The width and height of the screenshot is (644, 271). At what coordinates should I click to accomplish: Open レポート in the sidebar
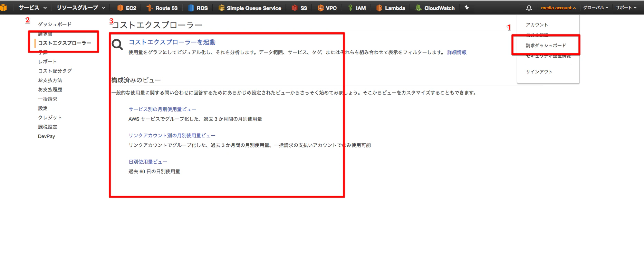(x=48, y=61)
